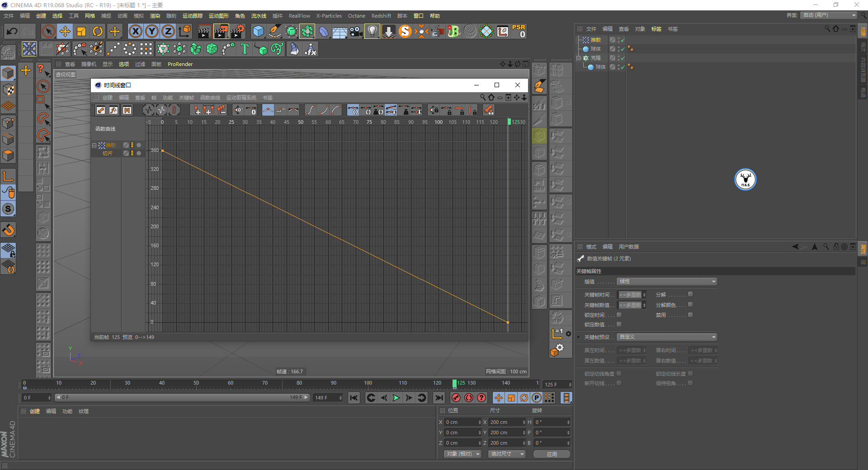
Task: Toggle the 锁定时间 checkbox
Action: tap(619, 315)
